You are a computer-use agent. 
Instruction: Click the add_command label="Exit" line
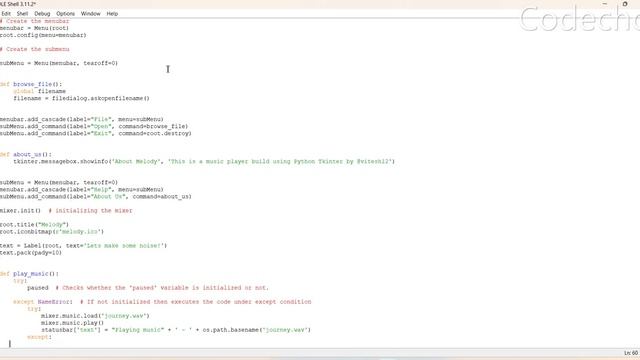(96, 133)
